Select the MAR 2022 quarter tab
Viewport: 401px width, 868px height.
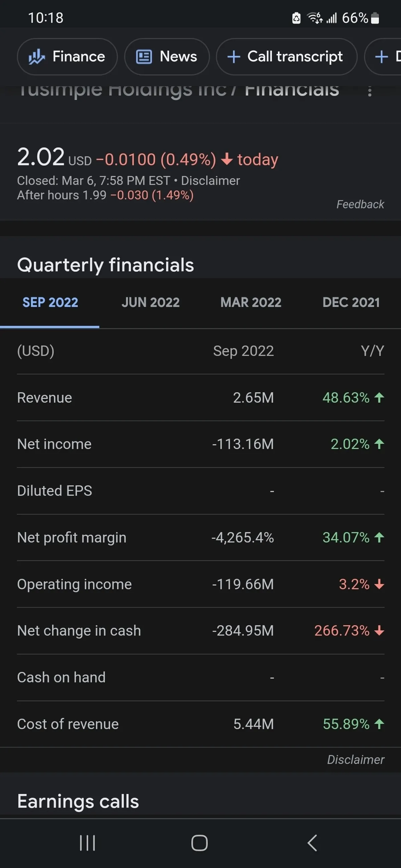coord(251,302)
